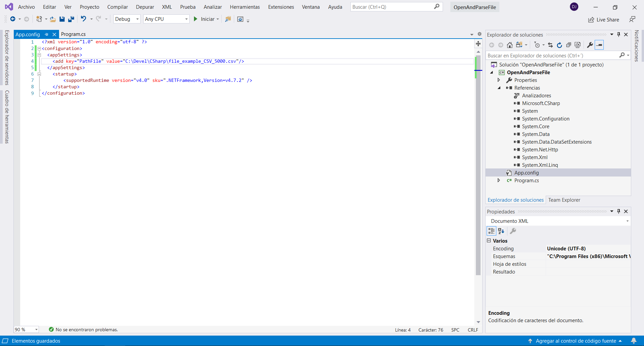The image size is (644, 346).
Task: Click the Undo arrow icon
Action: [83, 19]
